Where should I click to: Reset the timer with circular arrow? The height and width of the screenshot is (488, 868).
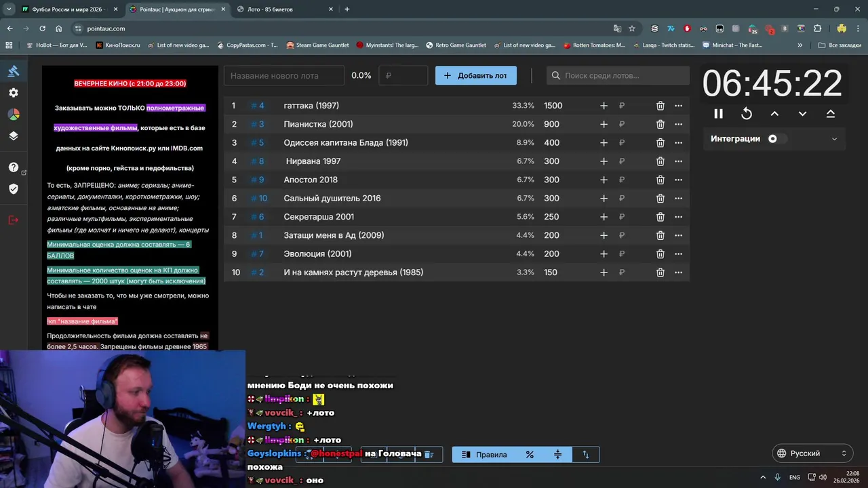pos(747,114)
